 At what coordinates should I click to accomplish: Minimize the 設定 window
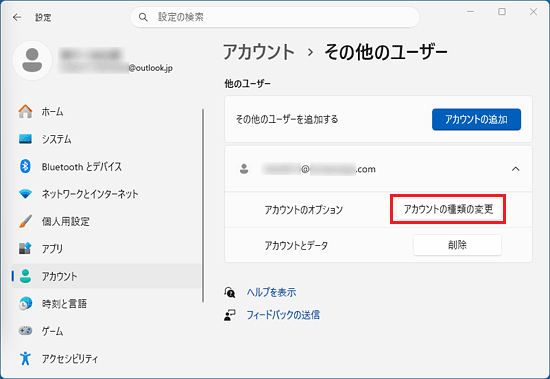[x=470, y=12]
